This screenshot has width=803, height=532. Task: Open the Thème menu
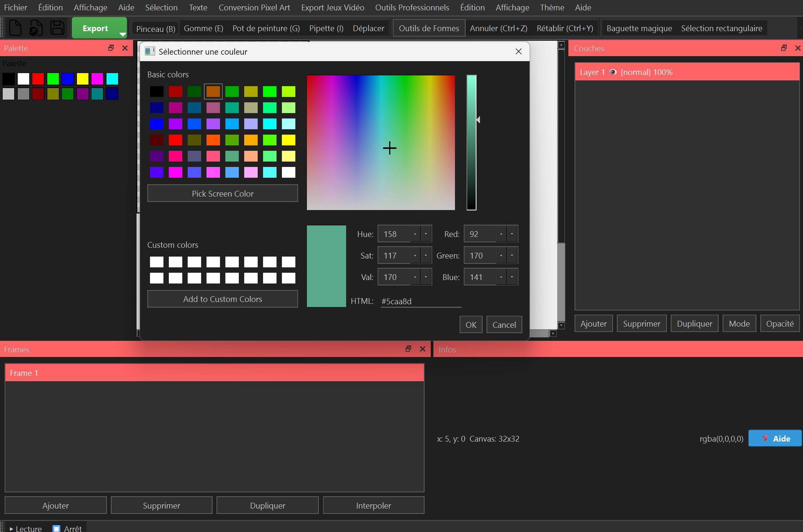pyautogui.click(x=552, y=8)
